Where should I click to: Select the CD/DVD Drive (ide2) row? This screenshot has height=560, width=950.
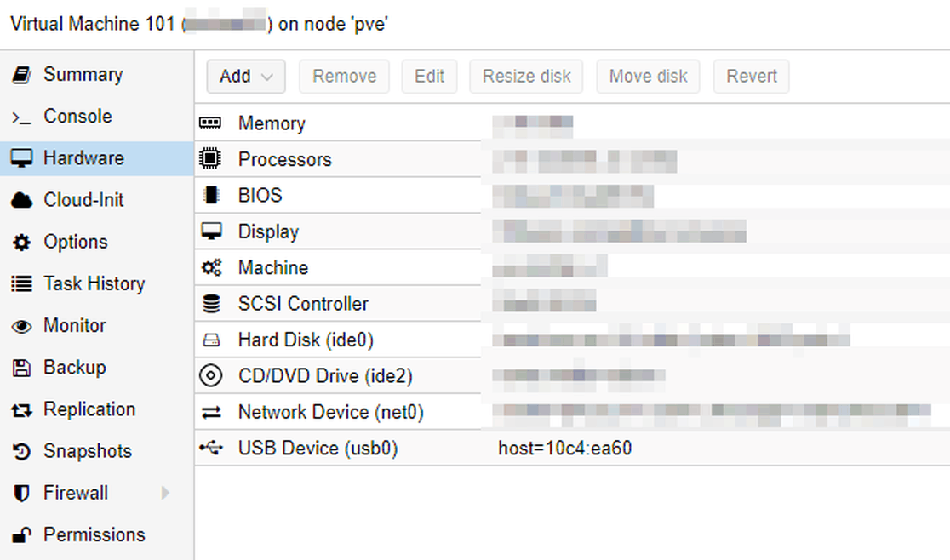572,376
